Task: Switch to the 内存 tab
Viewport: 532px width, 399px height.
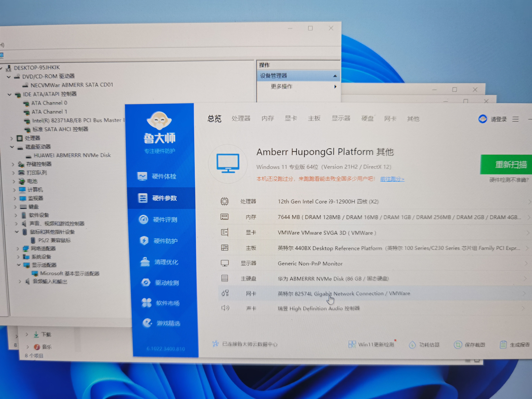Action: click(x=268, y=118)
